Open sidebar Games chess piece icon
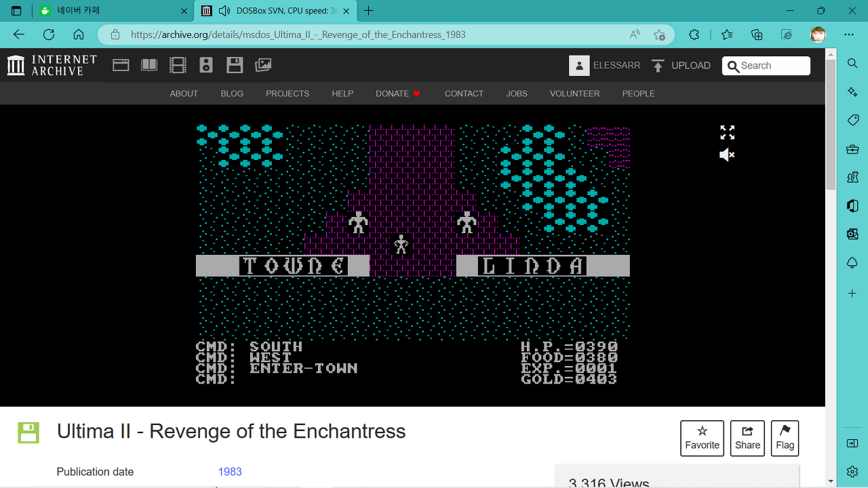 tap(852, 178)
